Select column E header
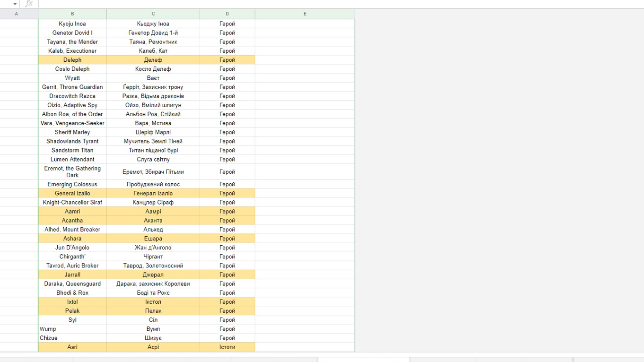 tap(305, 14)
